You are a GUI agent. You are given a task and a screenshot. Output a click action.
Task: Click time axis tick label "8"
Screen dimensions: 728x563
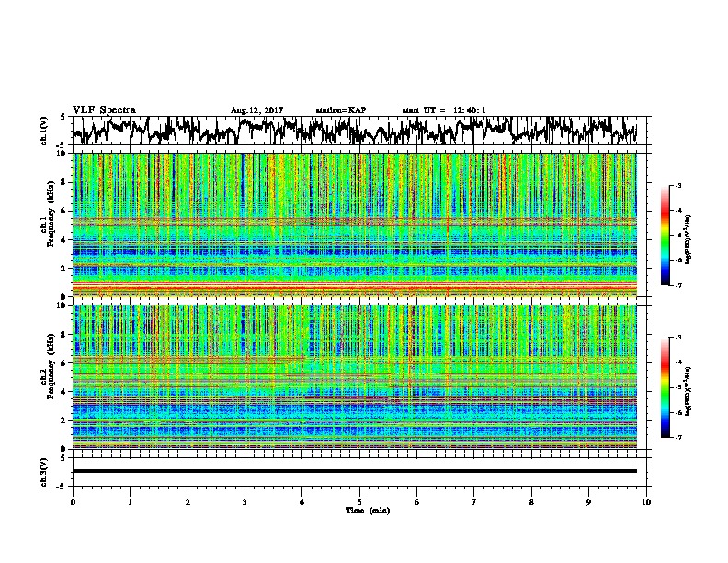531,502
